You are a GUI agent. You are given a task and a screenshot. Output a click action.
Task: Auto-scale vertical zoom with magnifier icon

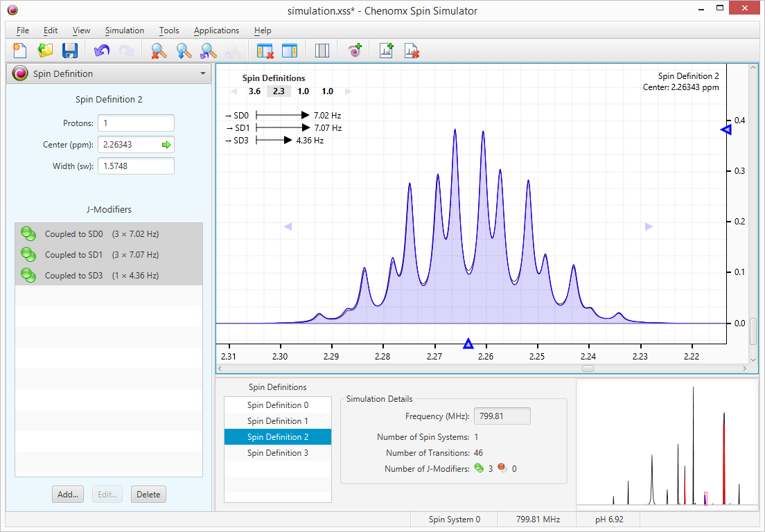coord(184,51)
